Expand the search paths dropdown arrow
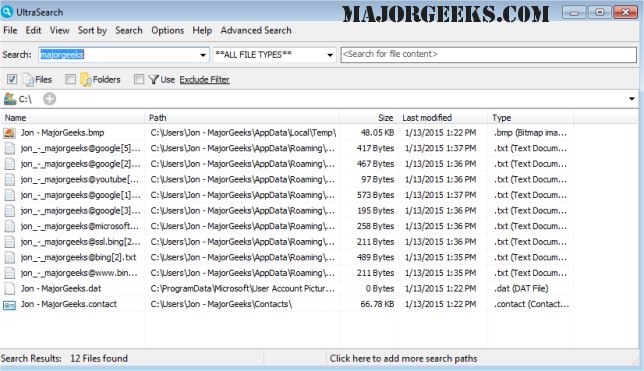The height and width of the screenshot is (371, 644). (632, 99)
